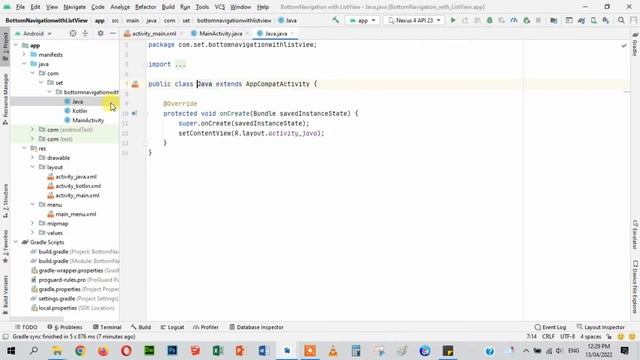Open the Logcat tool window
The height and width of the screenshot is (360, 640).
172,327
